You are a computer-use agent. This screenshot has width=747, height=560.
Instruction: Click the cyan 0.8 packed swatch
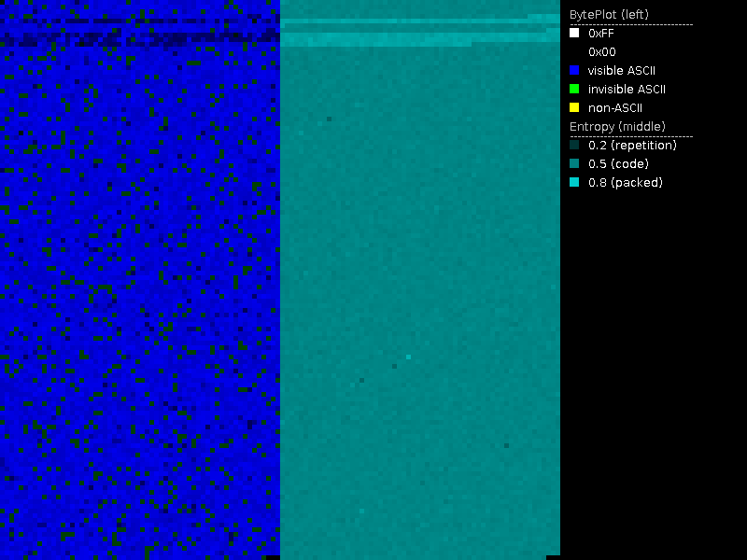(x=574, y=182)
